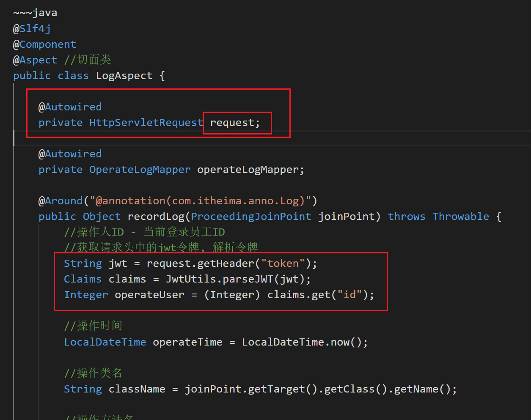
Task: Select the @Aspect annotation
Action: [x=35, y=60]
